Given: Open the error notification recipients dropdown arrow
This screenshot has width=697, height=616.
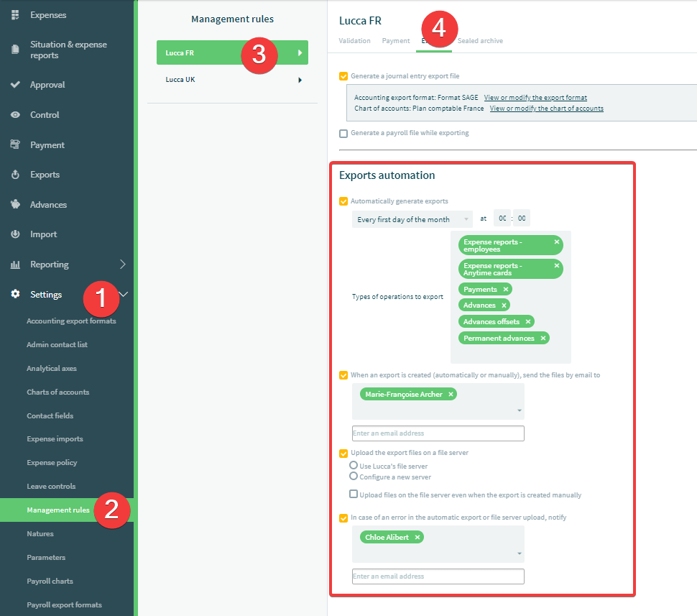Looking at the screenshot, I should point(520,553).
